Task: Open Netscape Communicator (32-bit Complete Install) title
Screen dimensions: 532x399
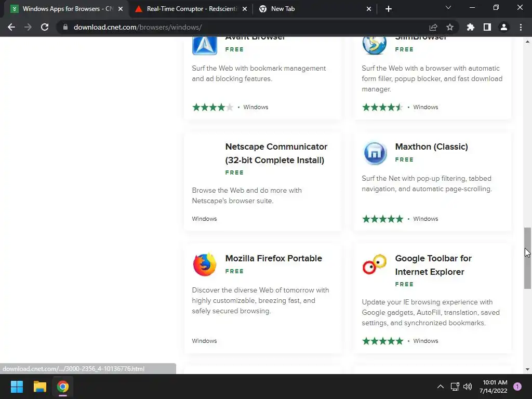Action: pyautogui.click(x=276, y=153)
